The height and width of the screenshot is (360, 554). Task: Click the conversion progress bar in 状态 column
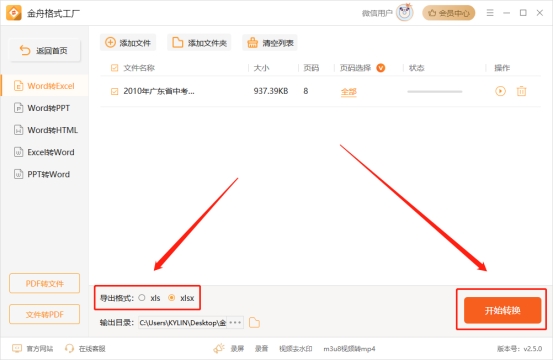coord(435,92)
